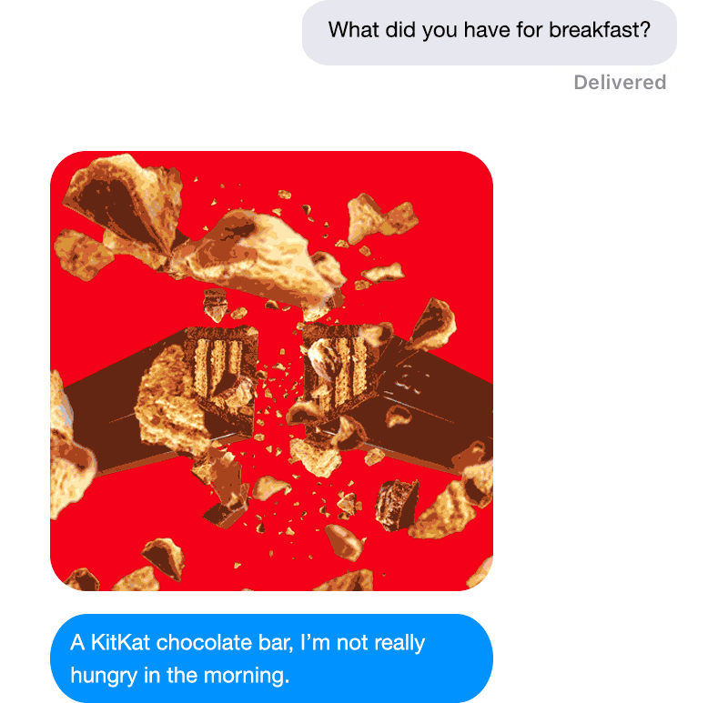Viewport: 728px width, 703px height.
Task: Click the word "KitKat" in the blue message
Action: click(x=121, y=643)
